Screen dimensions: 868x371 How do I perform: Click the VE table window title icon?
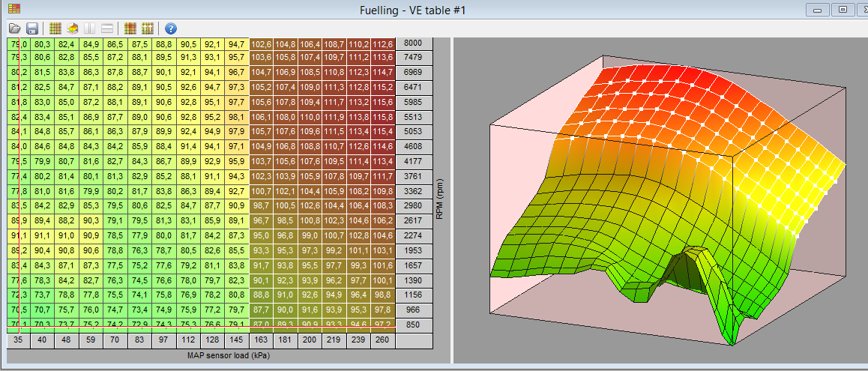click(14, 9)
